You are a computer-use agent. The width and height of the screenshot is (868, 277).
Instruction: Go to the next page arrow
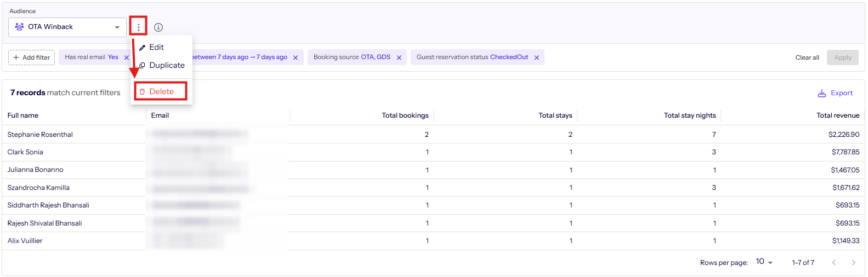[853, 263]
